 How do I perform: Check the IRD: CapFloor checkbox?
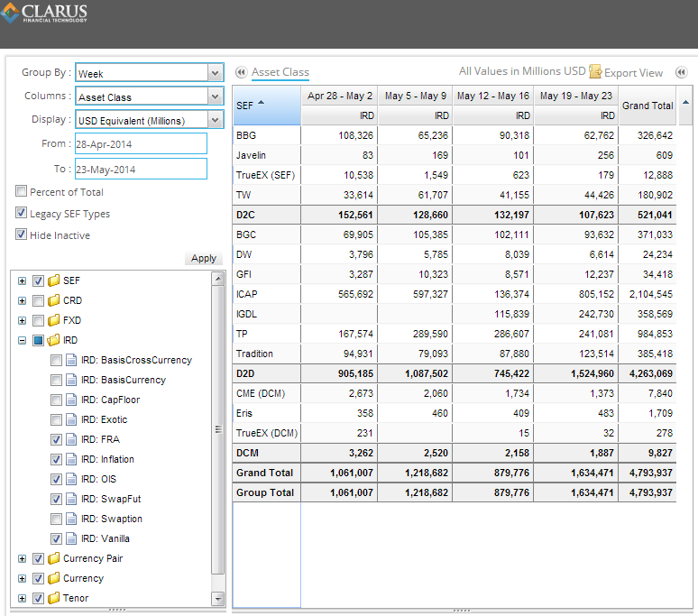pyautogui.click(x=56, y=400)
